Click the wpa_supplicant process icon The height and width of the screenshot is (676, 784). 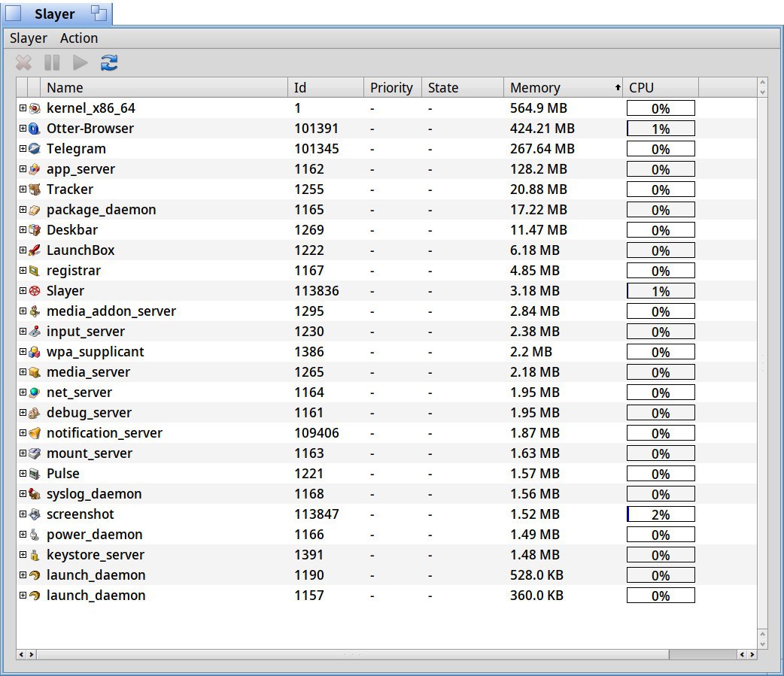click(x=35, y=352)
